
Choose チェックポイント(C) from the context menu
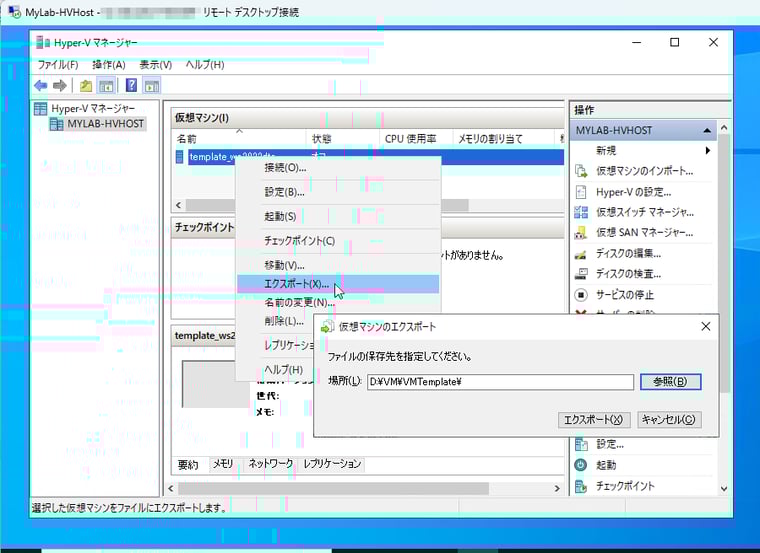pos(338,240)
